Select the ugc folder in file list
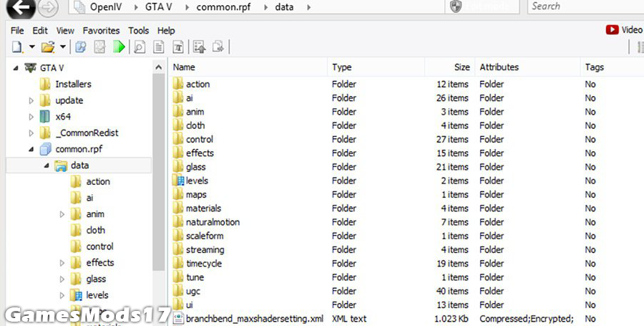Image resolution: width=644 pixels, height=326 pixels. (193, 291)
